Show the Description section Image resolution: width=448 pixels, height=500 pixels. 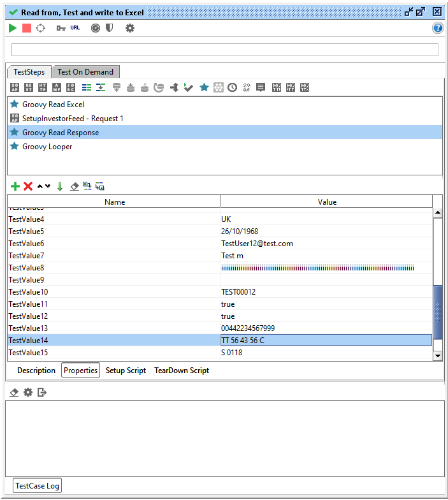pyautogui.click(x=36, y=371)
